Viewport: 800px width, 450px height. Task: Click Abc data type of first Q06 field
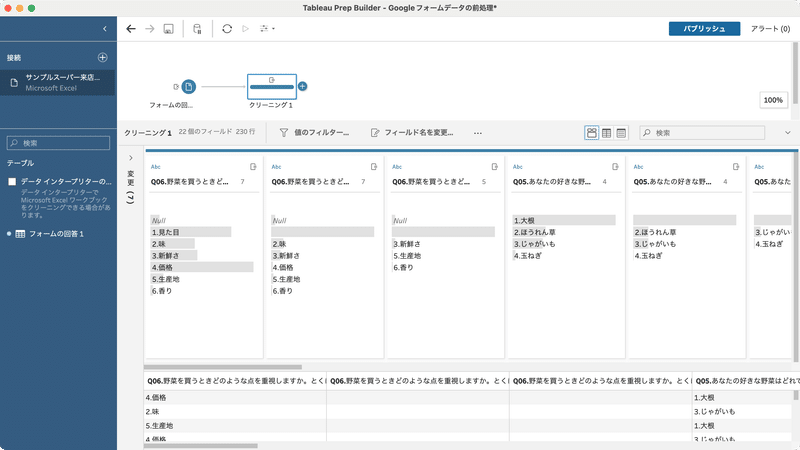[x=156, y=167]
